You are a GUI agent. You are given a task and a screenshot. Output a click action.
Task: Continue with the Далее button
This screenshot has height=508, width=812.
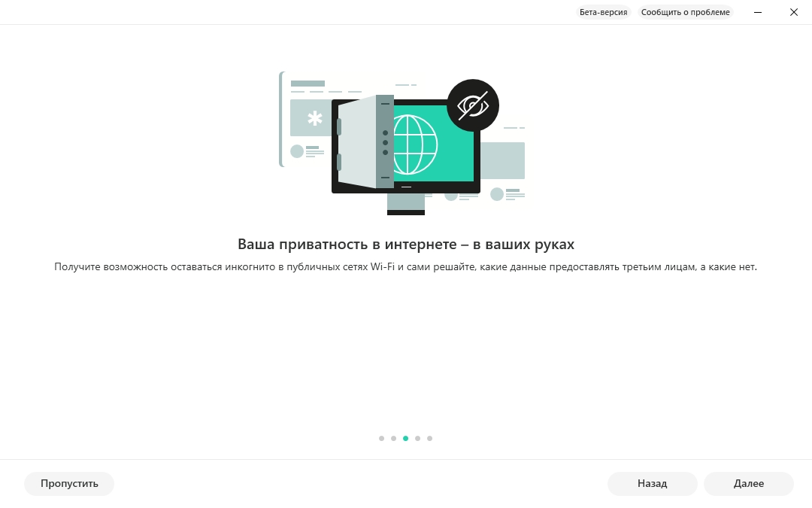coord(748,483)
